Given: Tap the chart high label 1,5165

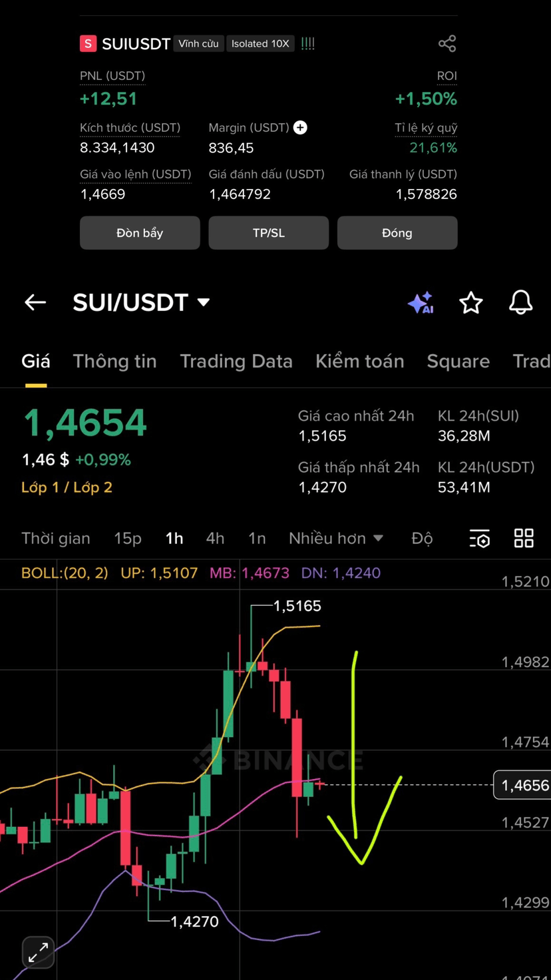Looking at the screenshot, I should pos(297,606).
